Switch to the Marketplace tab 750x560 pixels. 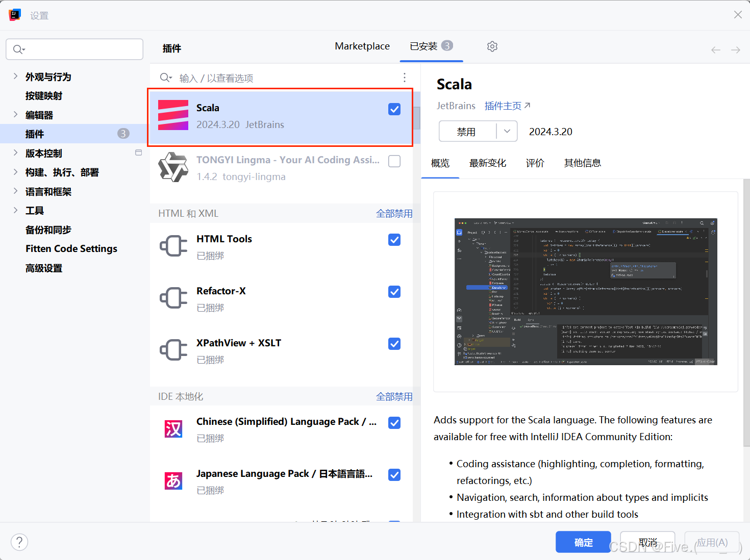[362, 46]
